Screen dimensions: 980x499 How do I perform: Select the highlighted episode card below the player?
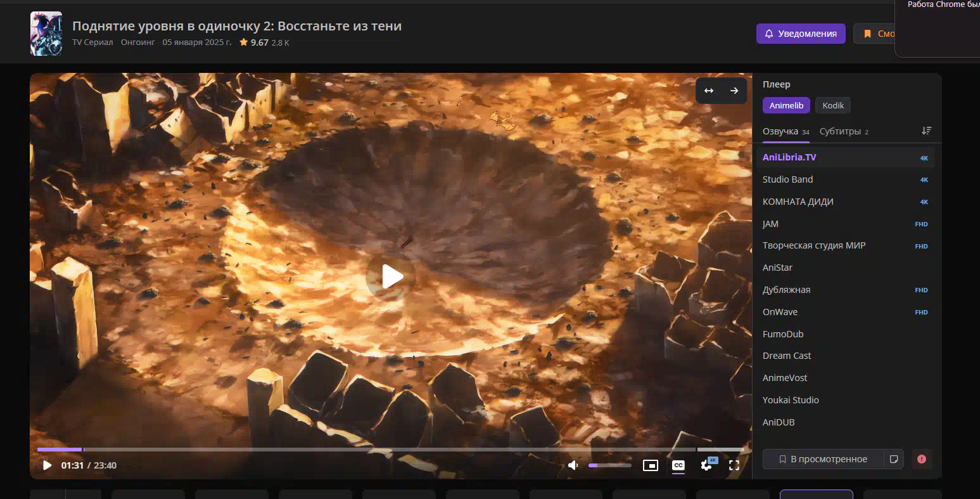[x=816, y=495]
